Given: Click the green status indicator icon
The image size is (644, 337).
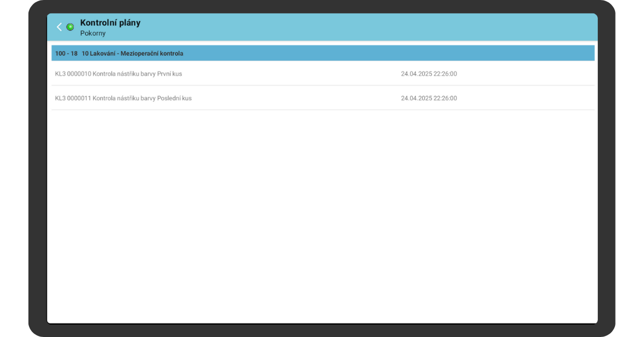Looking at the screenshot, I should [70, 27].
